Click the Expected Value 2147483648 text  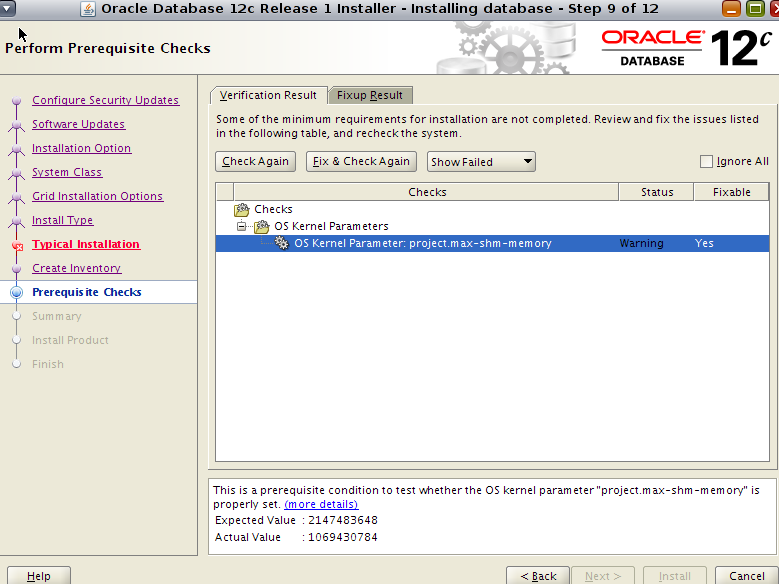(296, 520)
